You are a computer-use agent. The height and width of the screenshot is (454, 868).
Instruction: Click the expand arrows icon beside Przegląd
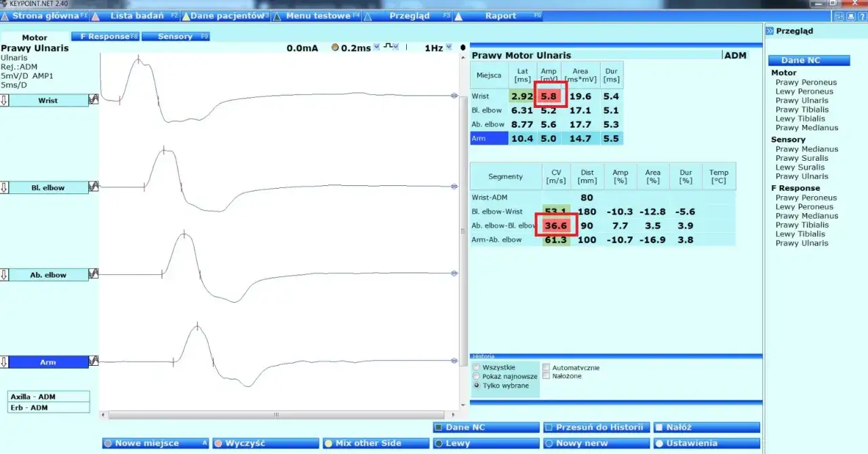pos(770,31)
